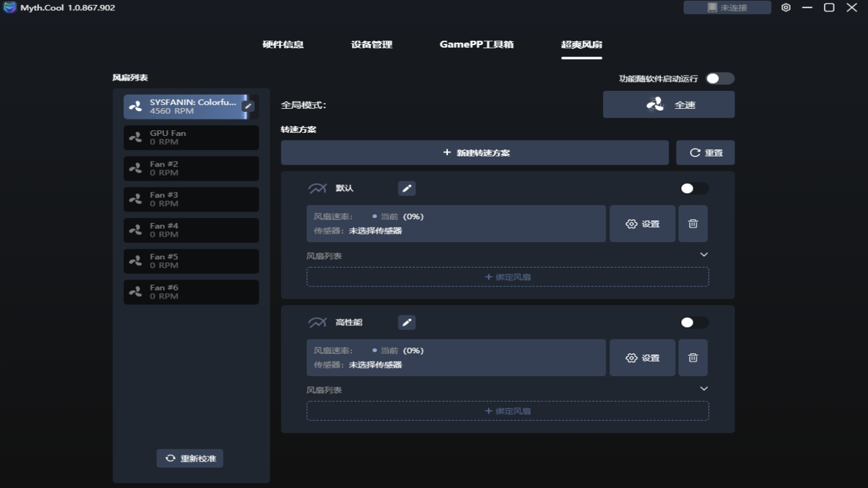Collapse the 风扇列表 in the 高性能 plan
Viewport: 868px width, 488px height.
pos(703,388)
